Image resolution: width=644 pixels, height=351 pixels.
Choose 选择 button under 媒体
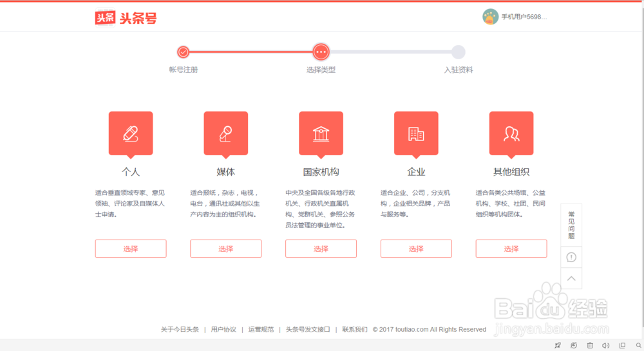pyautogui.click(x=226, y=249)
